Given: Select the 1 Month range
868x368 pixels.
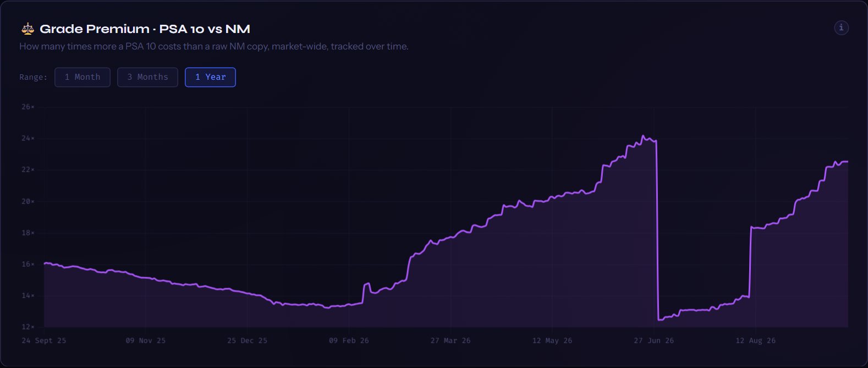Looking at the screenshot, I should click(83, 77).
